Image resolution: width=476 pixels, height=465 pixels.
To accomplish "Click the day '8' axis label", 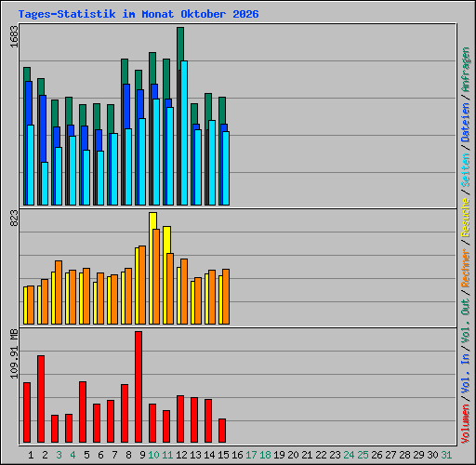I will (x=128, y=455).
